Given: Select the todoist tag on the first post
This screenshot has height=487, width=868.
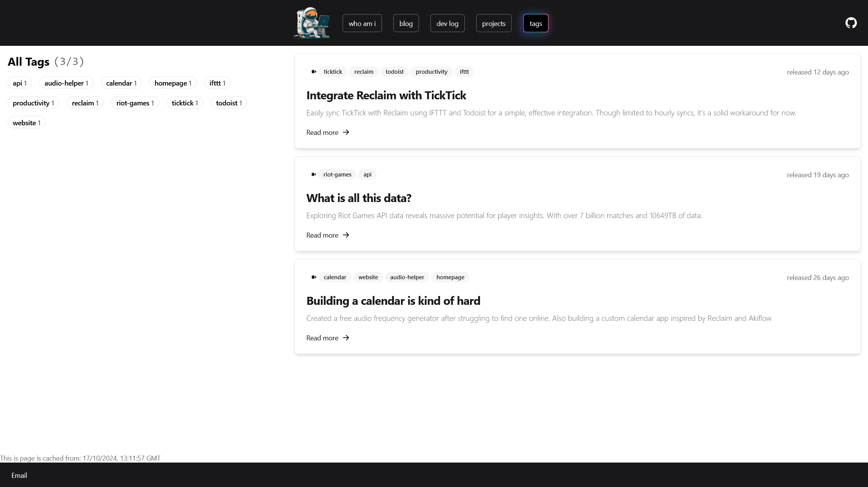Looking at the screenshot, I should point(394,71).
